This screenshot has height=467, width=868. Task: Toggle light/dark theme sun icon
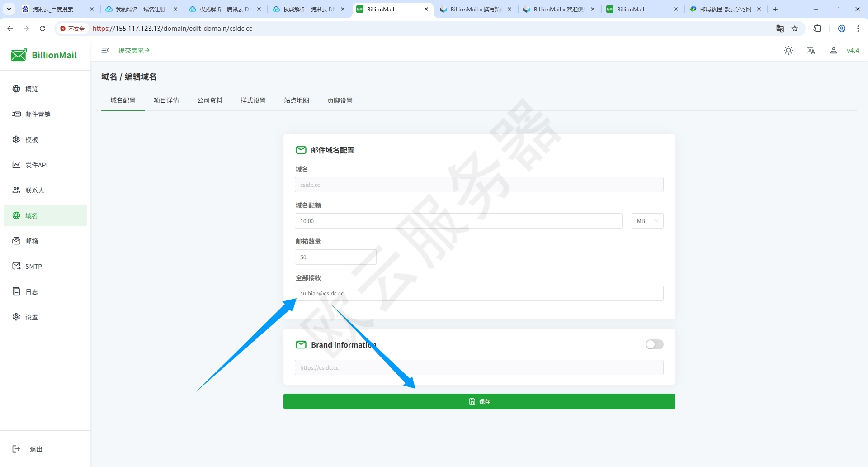788,51
